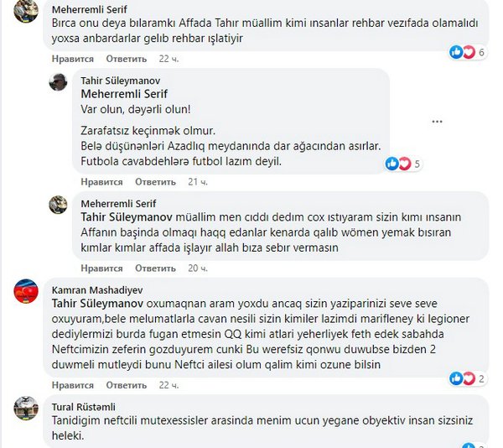Image resolution: width=503 pixels, height=448 pixels.
Task: Open the Tahir Süleymanov author name link
Action: (x=120, y=81)
